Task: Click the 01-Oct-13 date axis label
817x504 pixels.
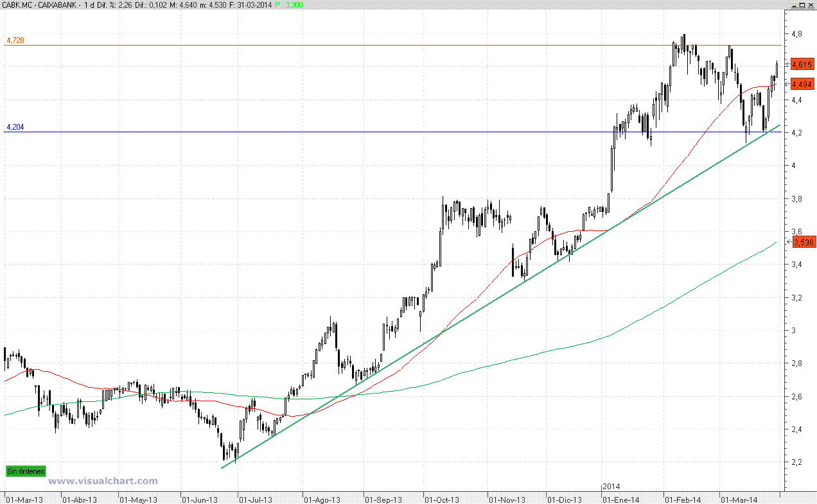Action: point(442,499)
